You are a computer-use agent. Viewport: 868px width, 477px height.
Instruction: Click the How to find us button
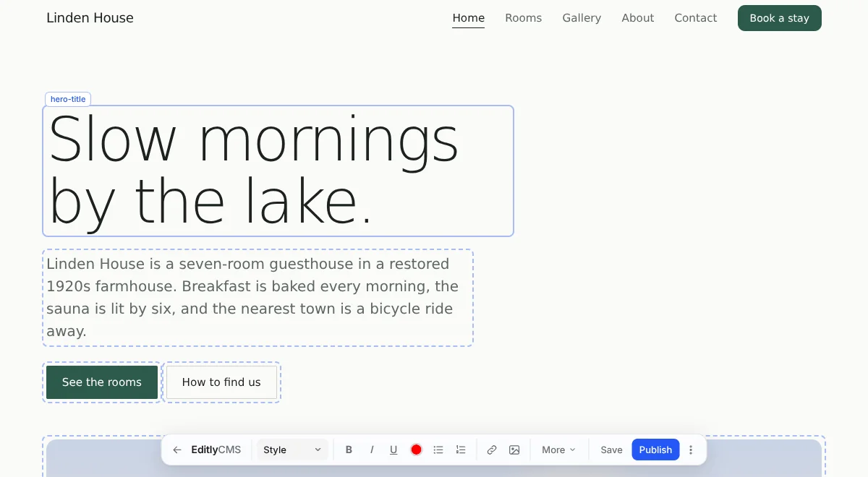(221, 382)
